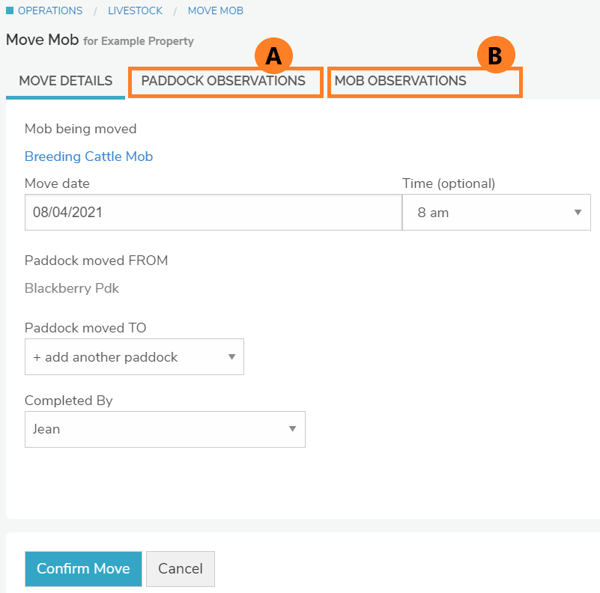Open the Time dropdown showing 8 am

[x=495, y=213]
